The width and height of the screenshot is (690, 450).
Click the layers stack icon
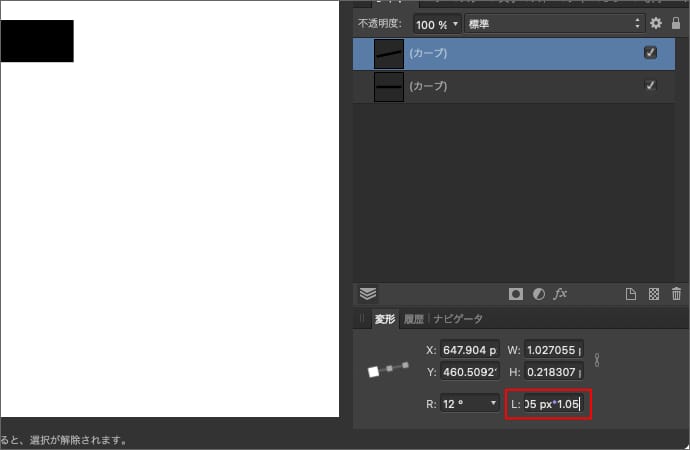(368, 294)
